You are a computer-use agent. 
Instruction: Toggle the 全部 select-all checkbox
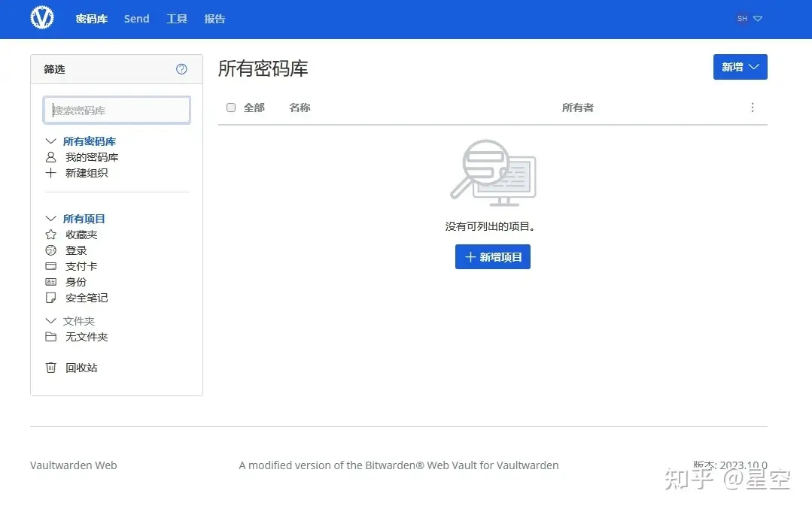[x=231, y=108]
